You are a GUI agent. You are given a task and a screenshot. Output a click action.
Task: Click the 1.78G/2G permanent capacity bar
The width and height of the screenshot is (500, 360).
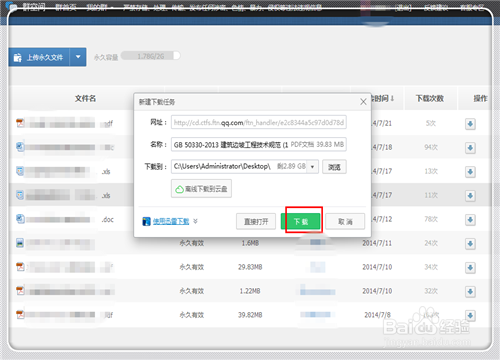click(150, 56)
